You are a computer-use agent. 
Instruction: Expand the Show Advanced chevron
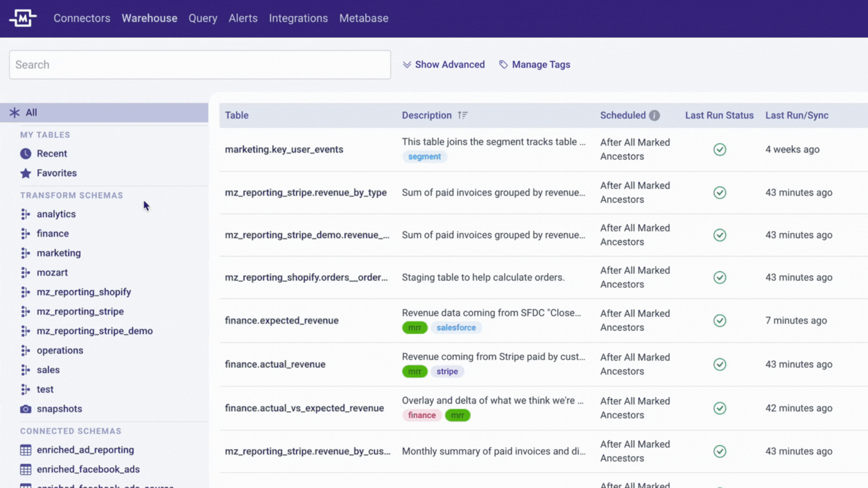(x=407, y=65)
